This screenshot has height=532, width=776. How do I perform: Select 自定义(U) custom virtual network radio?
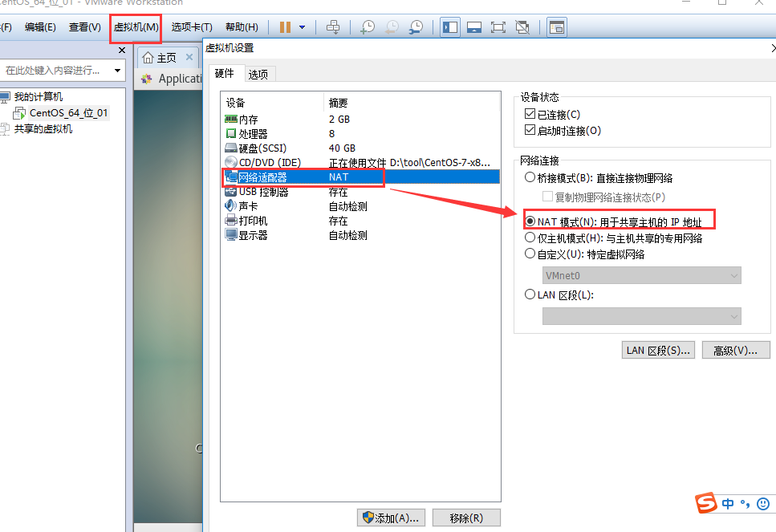click(530, 254)
